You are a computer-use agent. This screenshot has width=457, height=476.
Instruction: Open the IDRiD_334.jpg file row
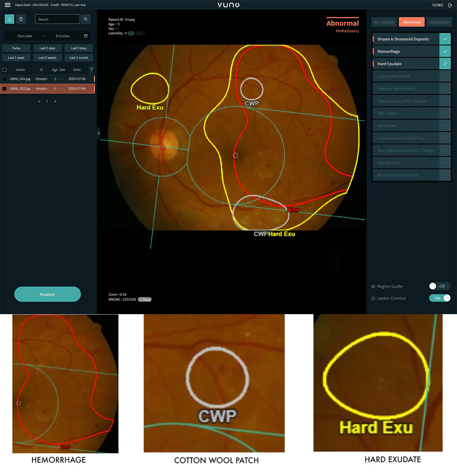[48, 79]
